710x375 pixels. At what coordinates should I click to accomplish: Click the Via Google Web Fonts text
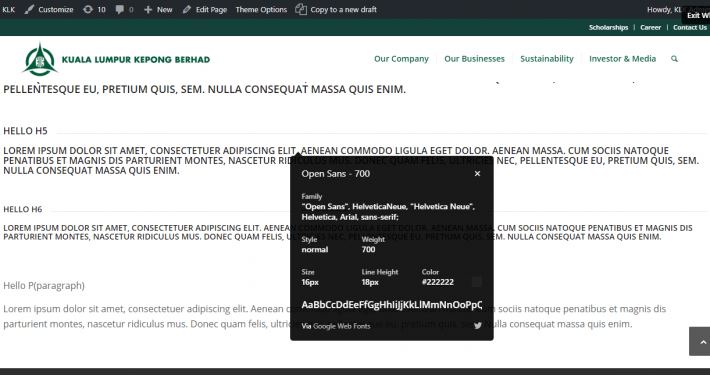336,326
